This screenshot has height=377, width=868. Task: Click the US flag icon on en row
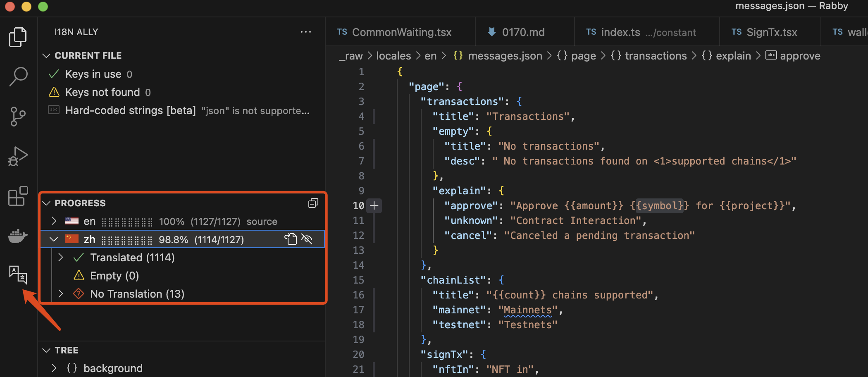pyautogui.click(x=72, y=221)
